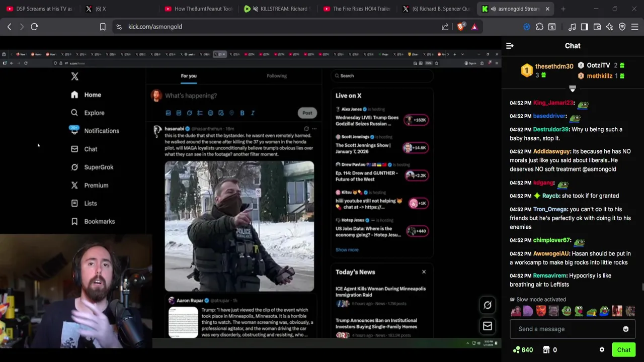Open the police officer photo in hasanabi's post
Viewport: 644px width, 362px height.
(x=239, y=226)
